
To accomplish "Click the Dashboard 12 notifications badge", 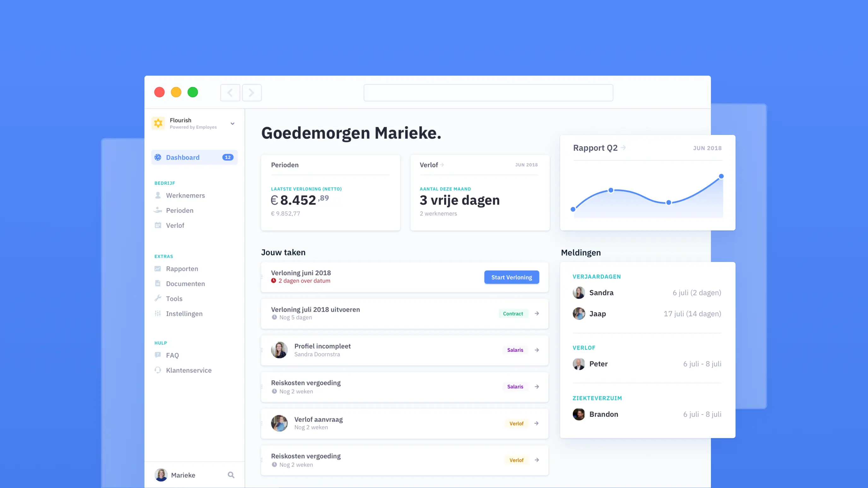I will click(228, 157).
